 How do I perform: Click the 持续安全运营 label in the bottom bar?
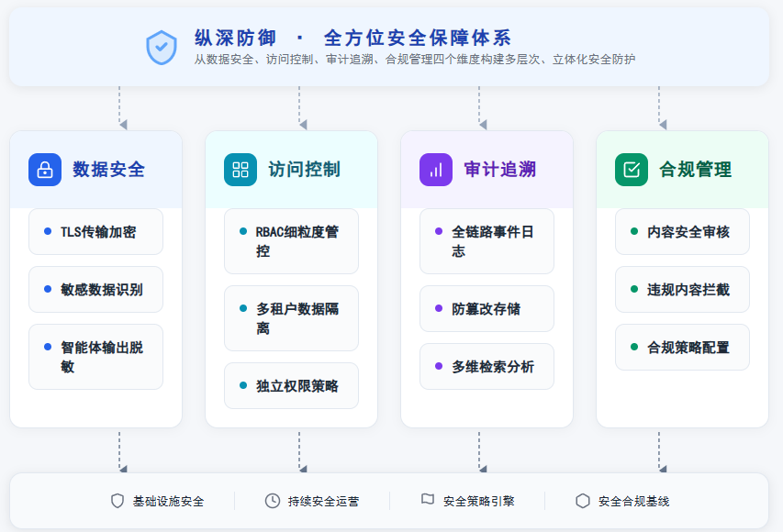tap(324, 501)
